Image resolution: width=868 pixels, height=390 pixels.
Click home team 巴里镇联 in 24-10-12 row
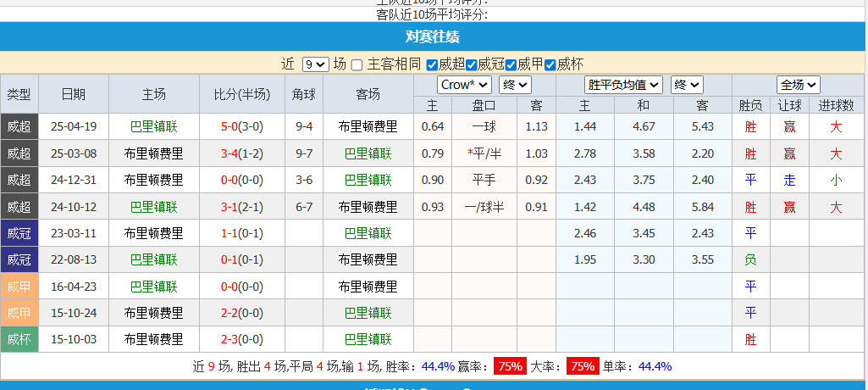point(154,207)
